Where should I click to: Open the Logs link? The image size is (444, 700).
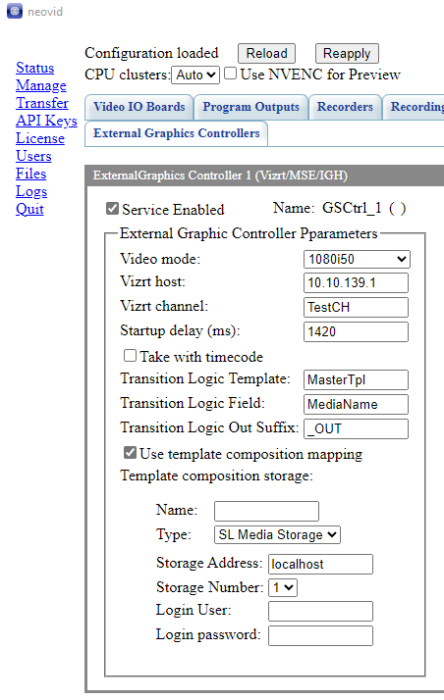click(31, 192)
